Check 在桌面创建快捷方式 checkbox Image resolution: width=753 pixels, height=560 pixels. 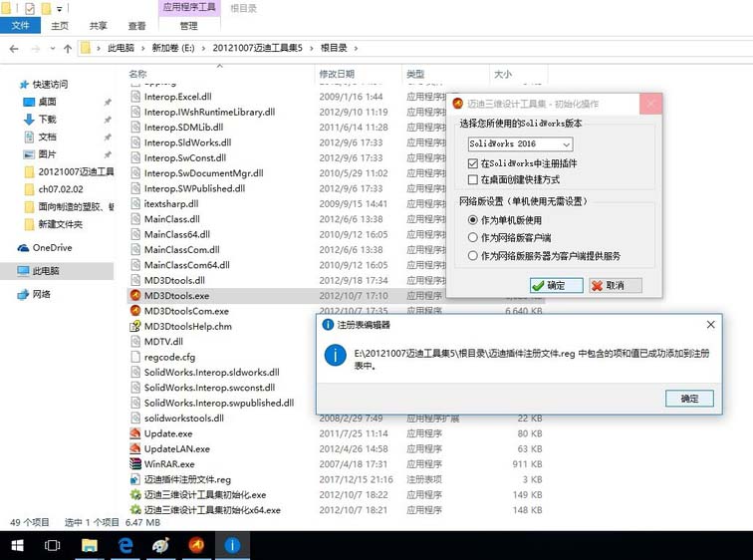pyautogui.click(x=473, y=179)
